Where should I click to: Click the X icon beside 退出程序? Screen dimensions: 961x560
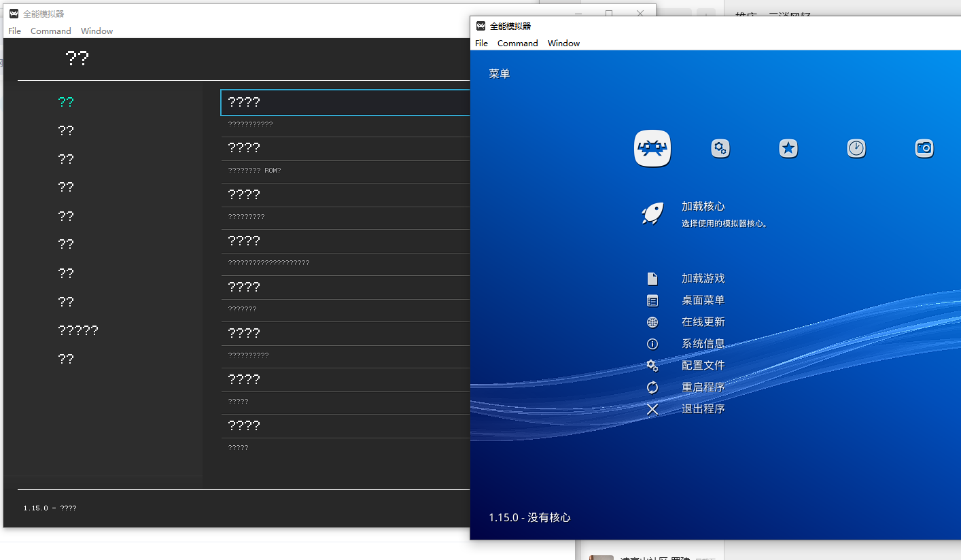pos(652,408)
